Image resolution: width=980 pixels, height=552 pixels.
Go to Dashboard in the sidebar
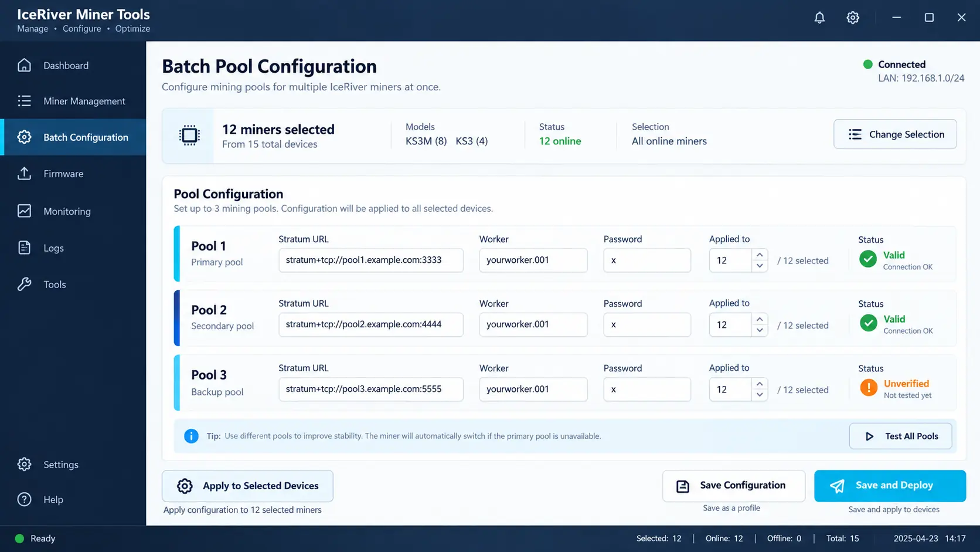click(73, 65)
